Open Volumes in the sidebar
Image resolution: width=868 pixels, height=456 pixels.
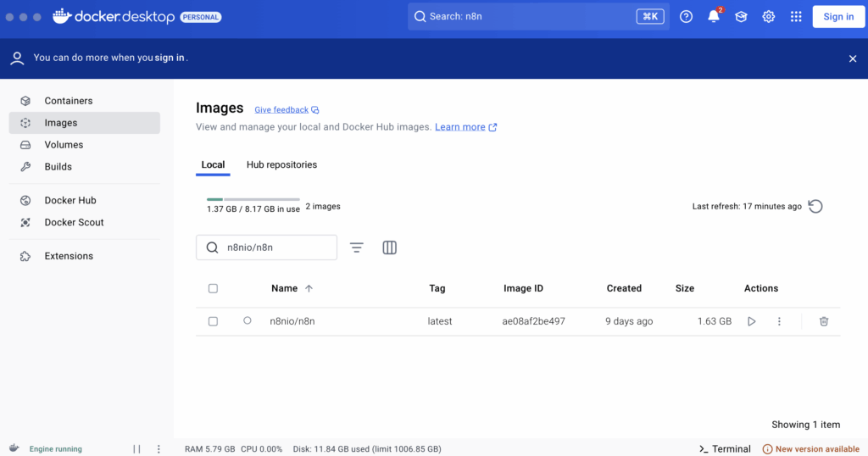pos(84,145)
